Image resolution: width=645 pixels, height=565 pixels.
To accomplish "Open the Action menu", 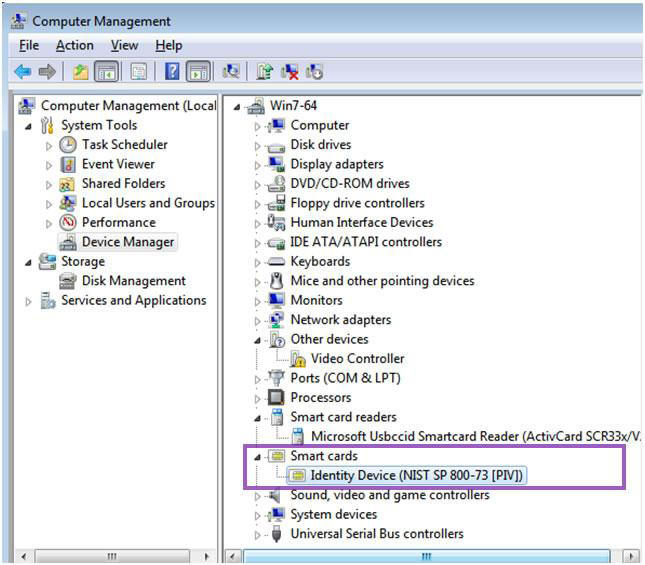I will [74, 45].
